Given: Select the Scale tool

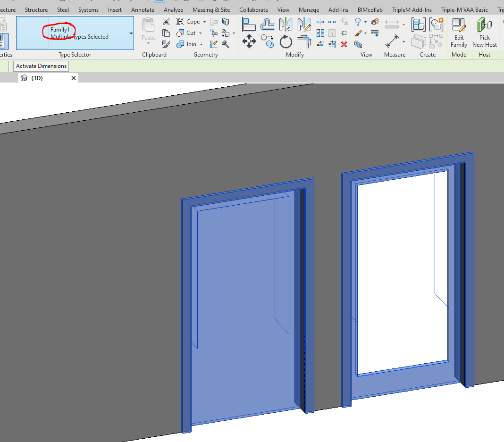Looking at the screenshot, I should 332,33.
